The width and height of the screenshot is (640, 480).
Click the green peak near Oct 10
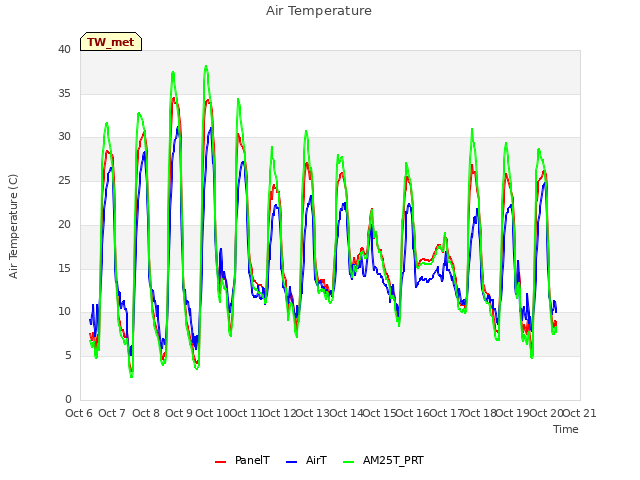click(206, 66)
